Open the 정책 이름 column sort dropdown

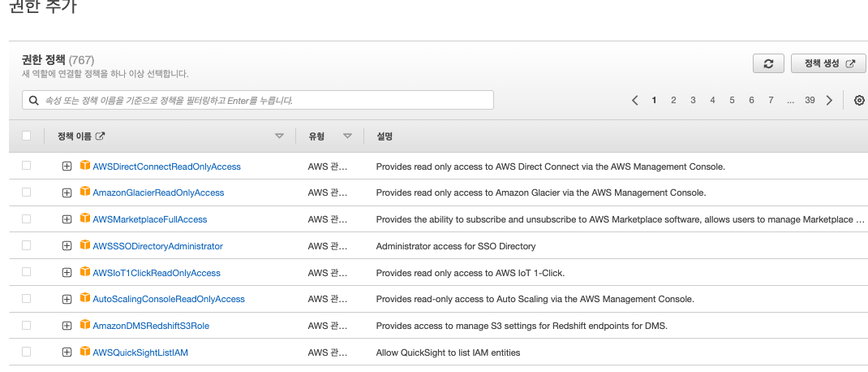coord(280,136)
